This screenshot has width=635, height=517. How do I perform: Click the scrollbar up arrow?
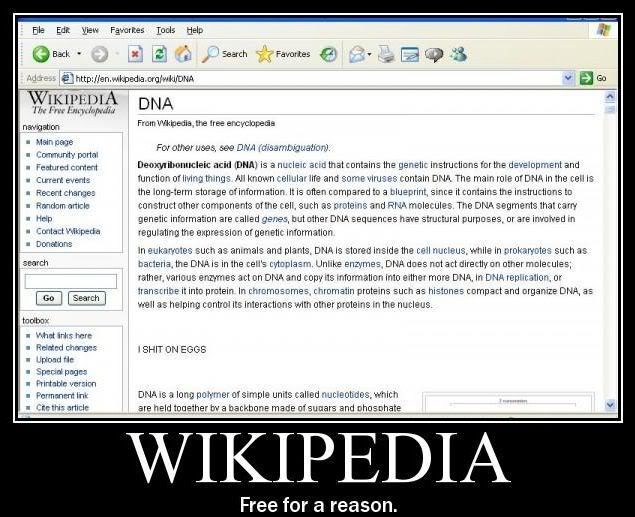[x=610, y=97]
